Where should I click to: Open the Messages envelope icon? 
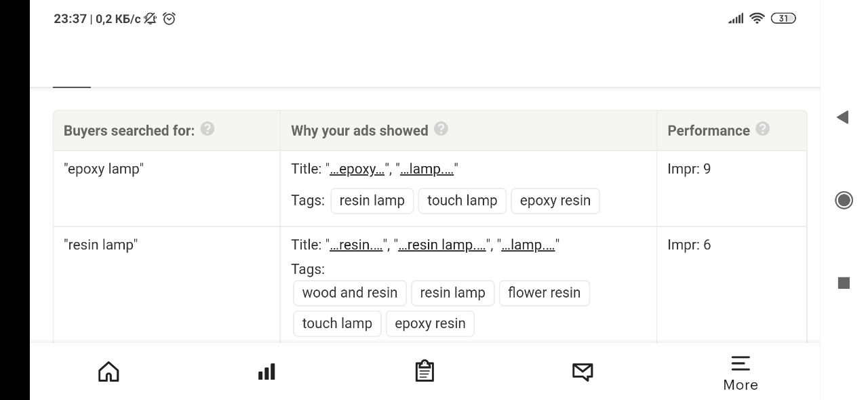tap(583, 372)
